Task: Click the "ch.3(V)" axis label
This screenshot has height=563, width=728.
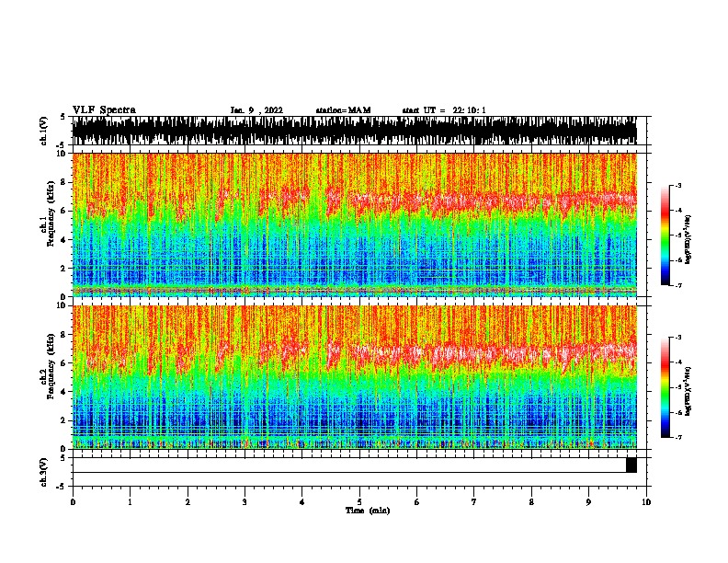Action: (44, 472)
